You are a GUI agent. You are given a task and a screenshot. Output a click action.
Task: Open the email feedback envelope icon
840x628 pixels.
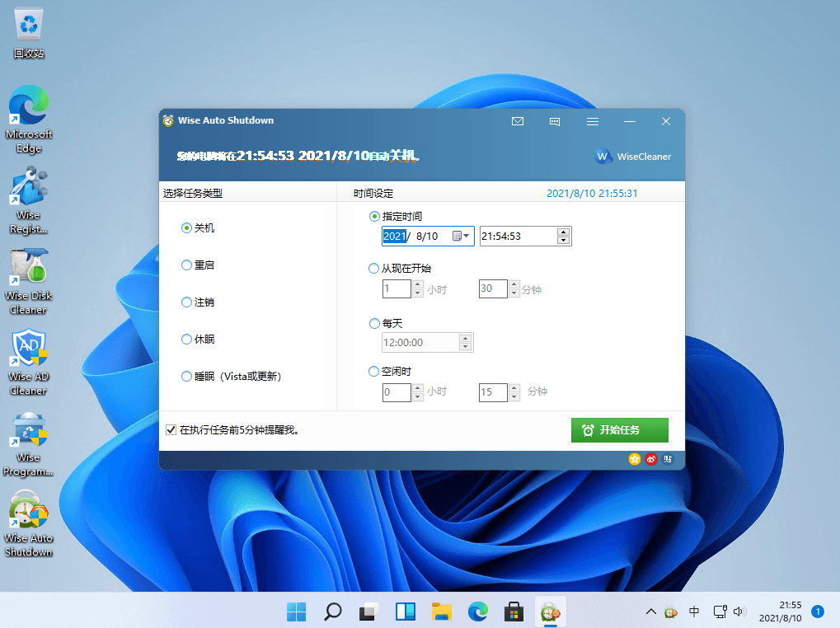pyautogui.click(x=518, y=121)
